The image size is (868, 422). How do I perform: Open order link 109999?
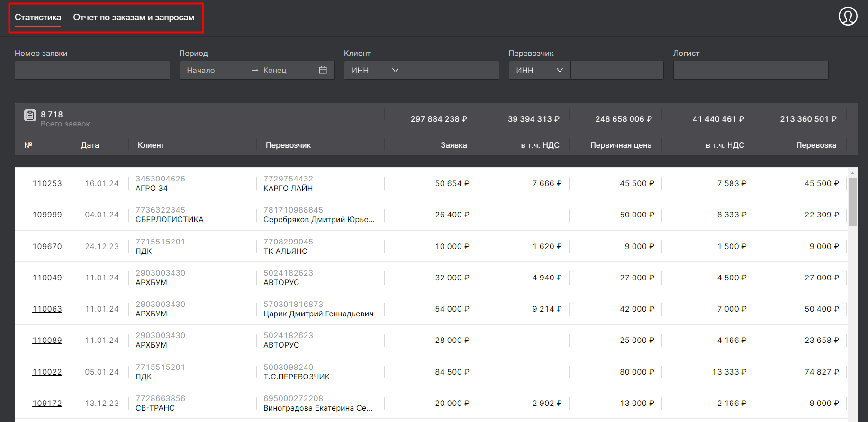(x=47, y=215)
